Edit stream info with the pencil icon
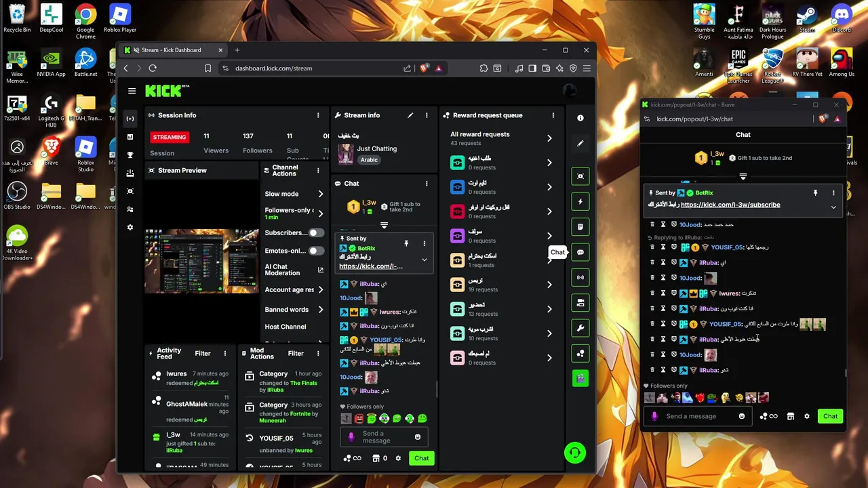Image resolution: width=868 pixels, height=488 pixels. pyautogui.click(x=410, y=115)
